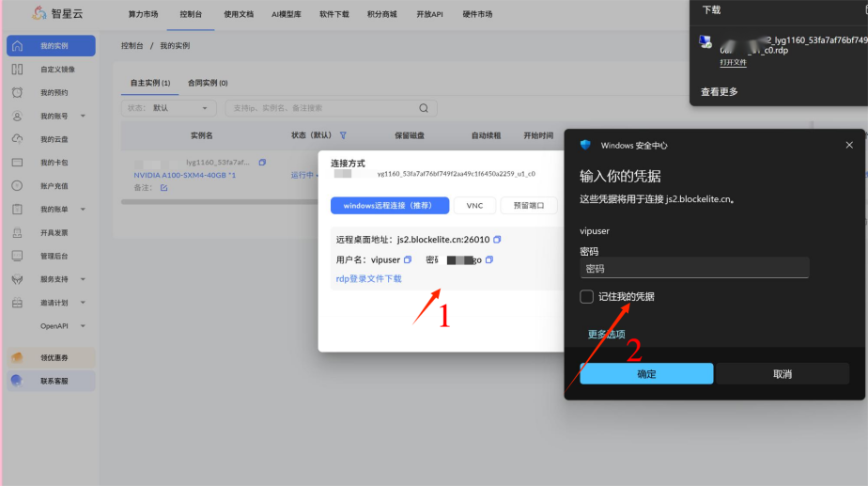Close the Windows 安全中心 dialog
The width and height of the screenshot is (868, 486).
click(x=849, y=145)
